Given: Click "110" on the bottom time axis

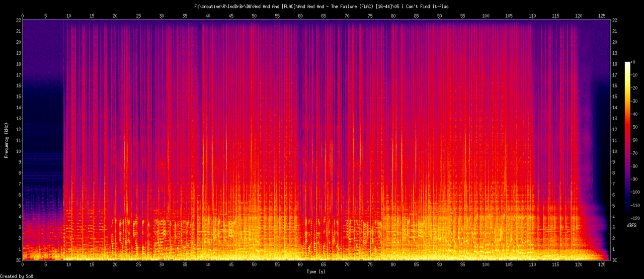Looking at the screenshot, I should click(532, 265).
